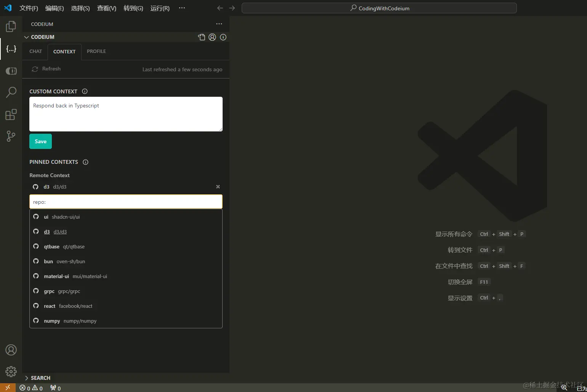587x392 pixels.
Task: Click the user profile icon in Codeium header
Action: coord(212,37)
